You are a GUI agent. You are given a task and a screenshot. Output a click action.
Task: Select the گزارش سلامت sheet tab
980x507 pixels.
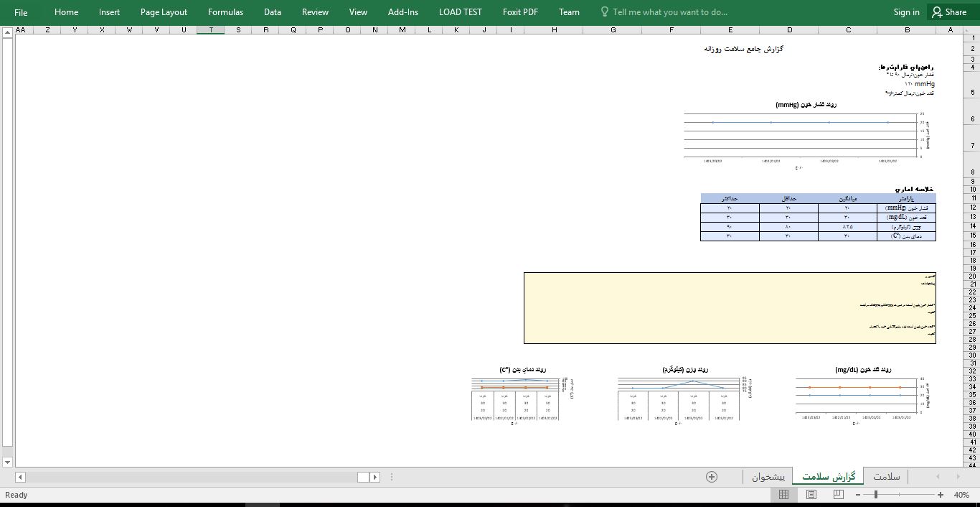point(829,477)
